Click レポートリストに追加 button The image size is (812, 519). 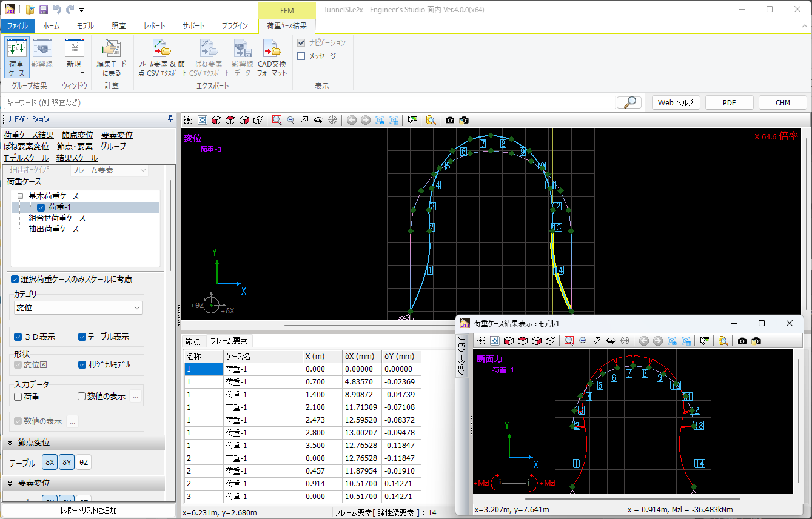(89, 511)
